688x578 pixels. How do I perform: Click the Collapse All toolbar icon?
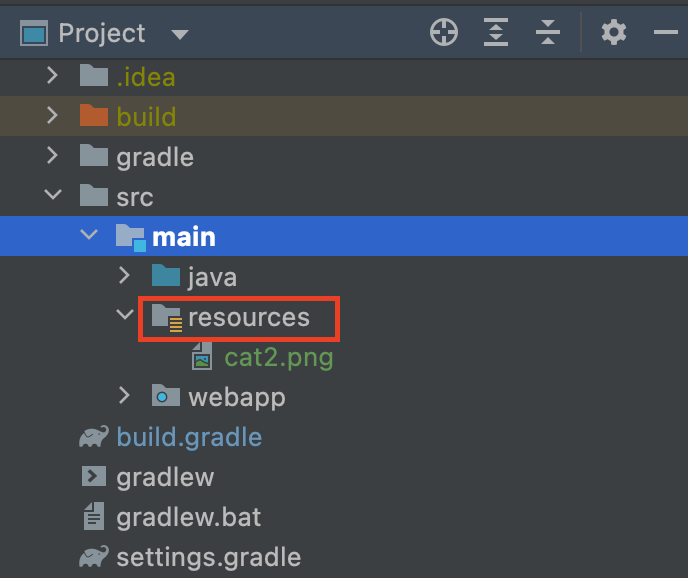tap(548, 33)
